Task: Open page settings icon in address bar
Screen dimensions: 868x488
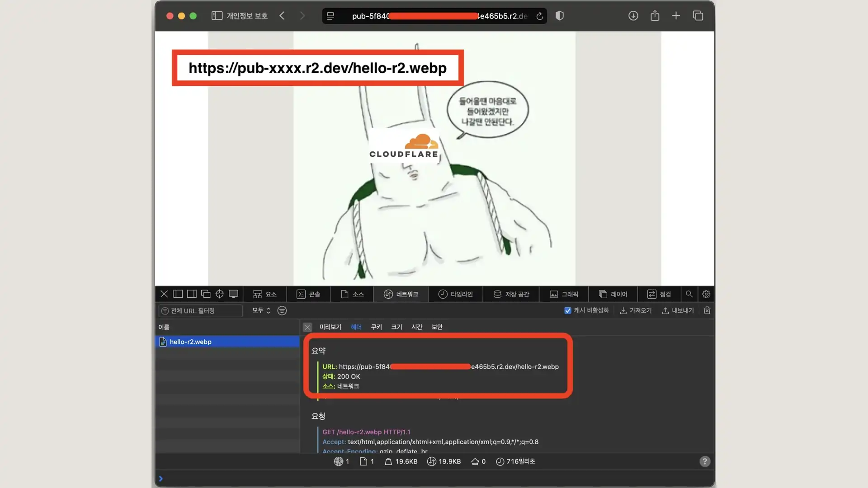Action: click(330, 16)
